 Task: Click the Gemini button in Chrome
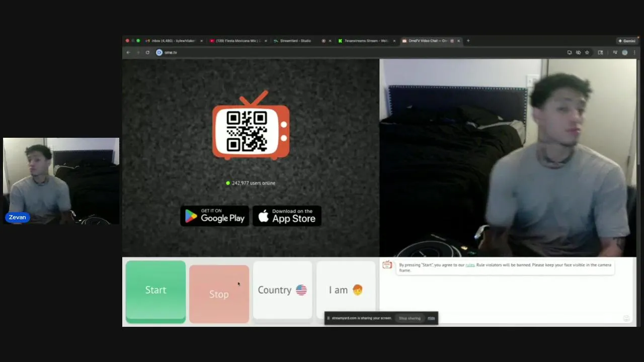[627, 41]
